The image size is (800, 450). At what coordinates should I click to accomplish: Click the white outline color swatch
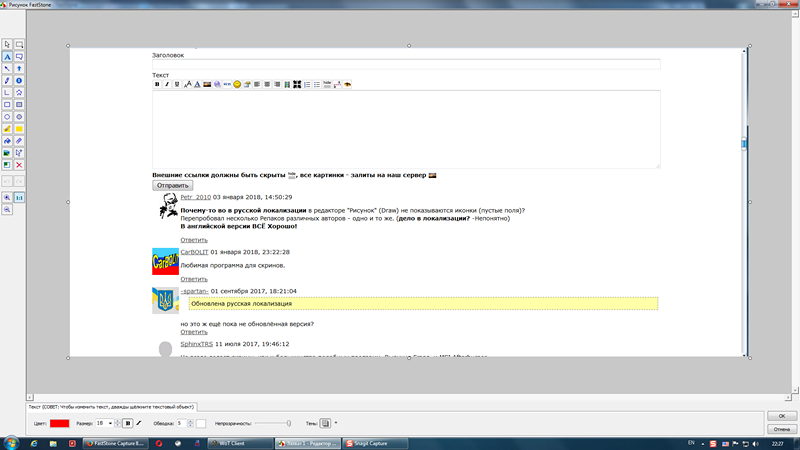(x=200, y=424)
